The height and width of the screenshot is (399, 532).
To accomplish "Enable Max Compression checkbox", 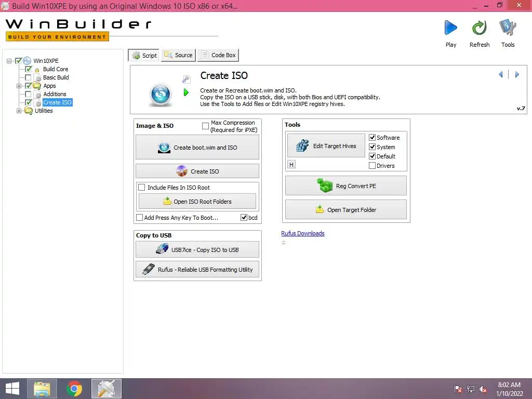I will coord(205,126).
